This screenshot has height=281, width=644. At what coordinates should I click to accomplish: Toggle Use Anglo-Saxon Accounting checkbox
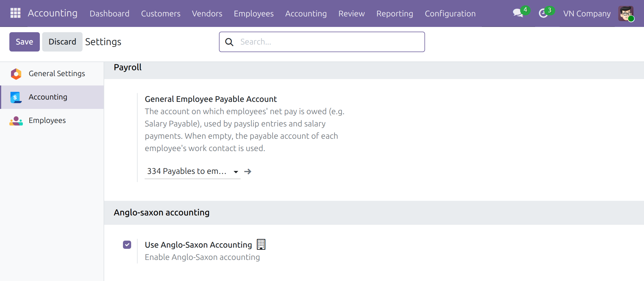127,245
